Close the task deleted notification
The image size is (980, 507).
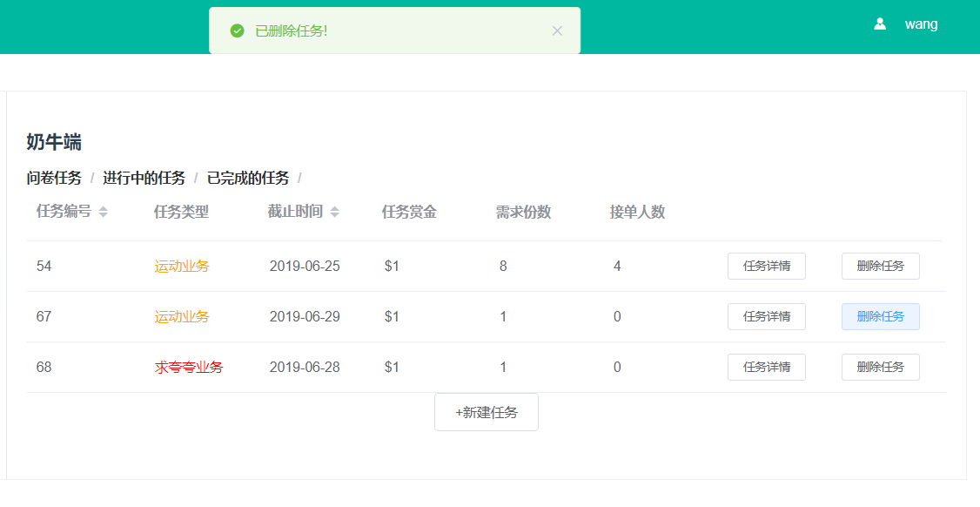point(557,31)
